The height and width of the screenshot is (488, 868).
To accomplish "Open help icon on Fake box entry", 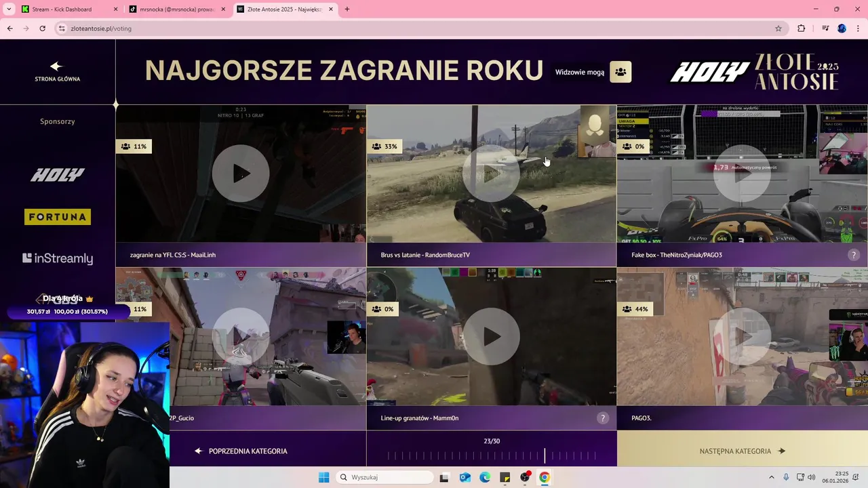I will click(853, 255).
